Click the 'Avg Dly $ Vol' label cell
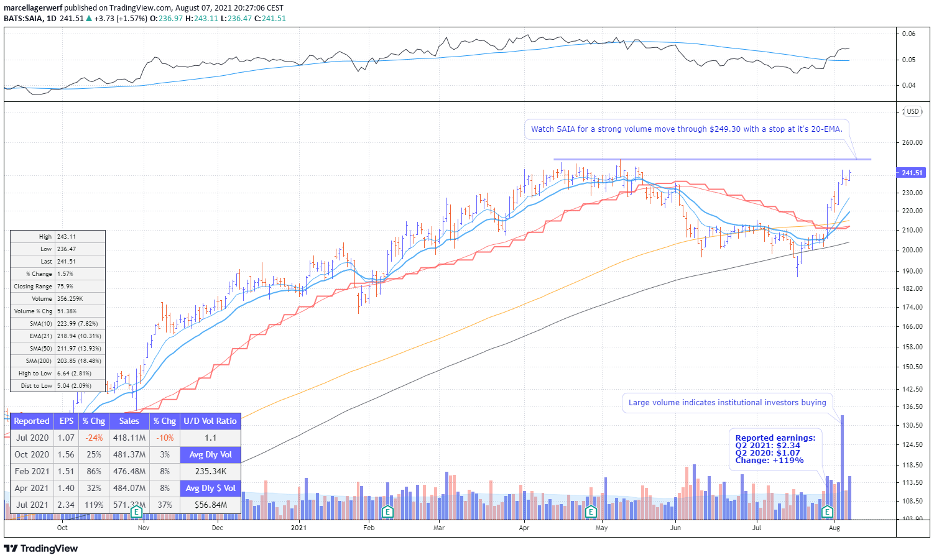 click(x=210, y=489)
